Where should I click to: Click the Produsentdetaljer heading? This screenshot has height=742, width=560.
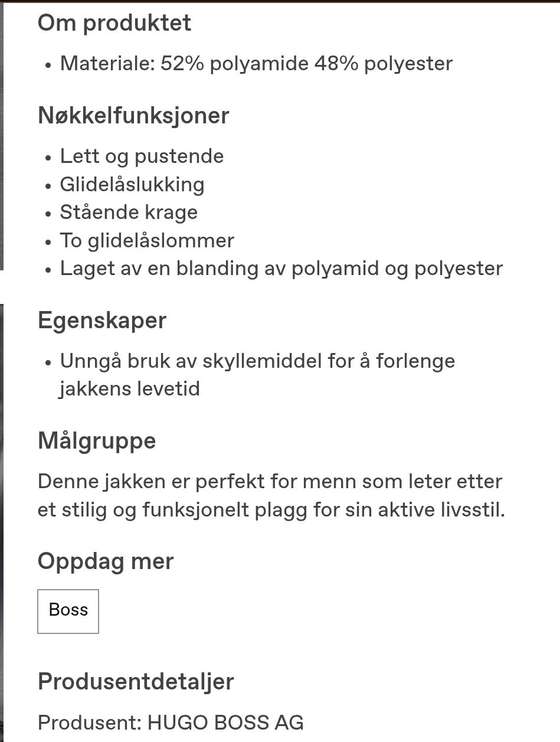coord(135,681)
